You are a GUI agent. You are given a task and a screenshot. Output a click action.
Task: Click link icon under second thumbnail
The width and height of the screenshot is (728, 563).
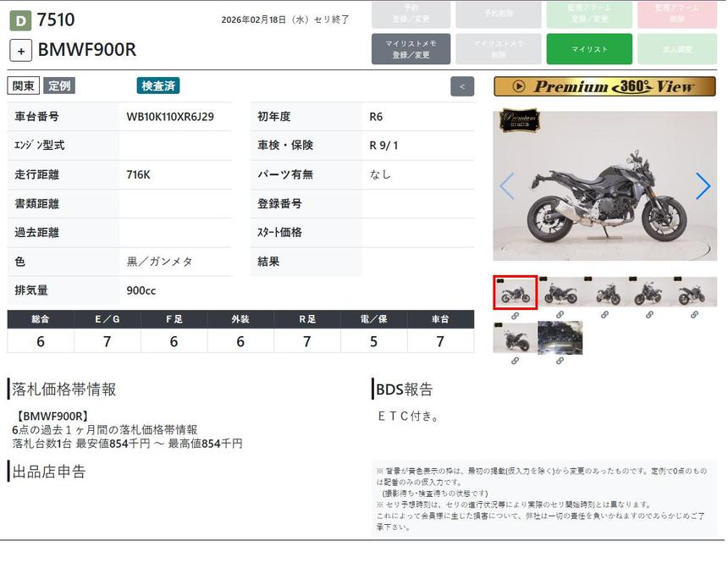pos(560,315)
